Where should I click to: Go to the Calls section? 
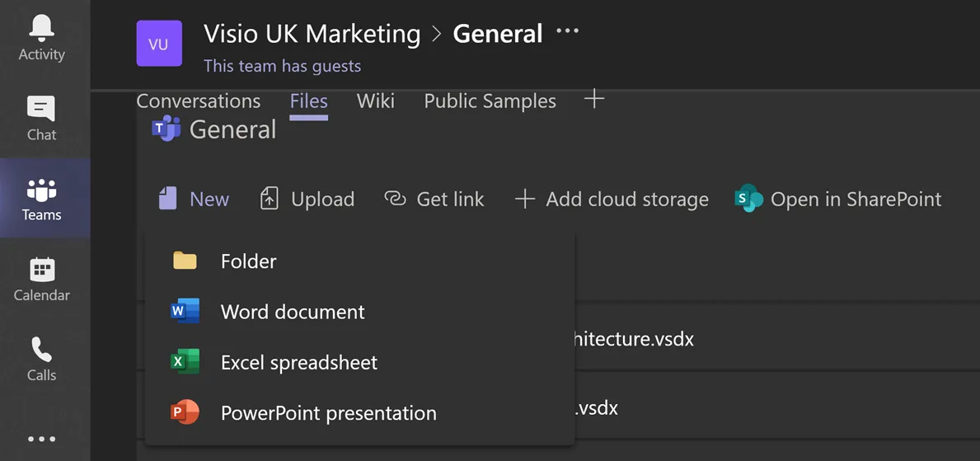tap(41, 360)
